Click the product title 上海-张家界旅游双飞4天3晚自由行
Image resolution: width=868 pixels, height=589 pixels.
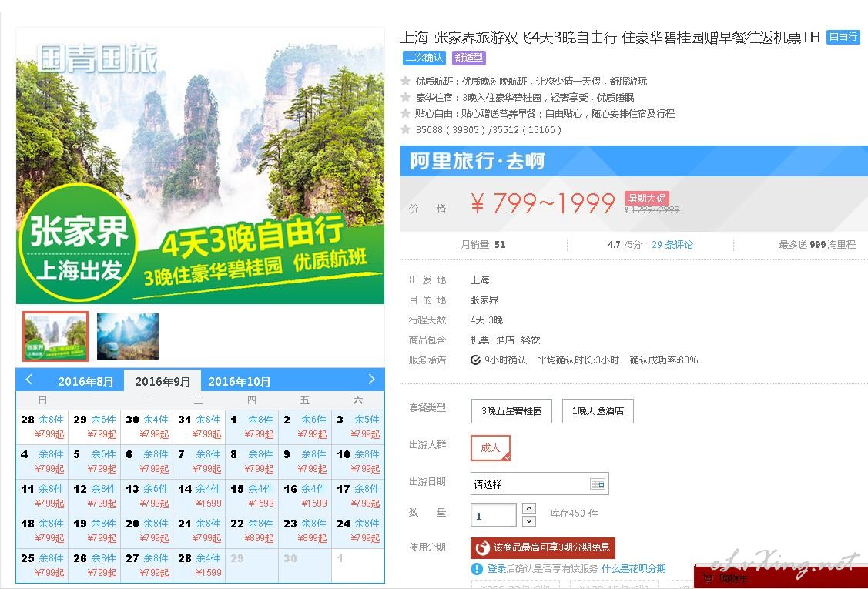click(x=609, y=38)
